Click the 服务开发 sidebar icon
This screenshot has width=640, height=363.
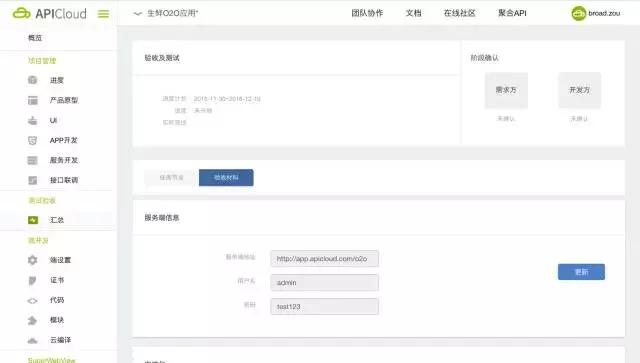pyautogui.click(x=33, y=160)
